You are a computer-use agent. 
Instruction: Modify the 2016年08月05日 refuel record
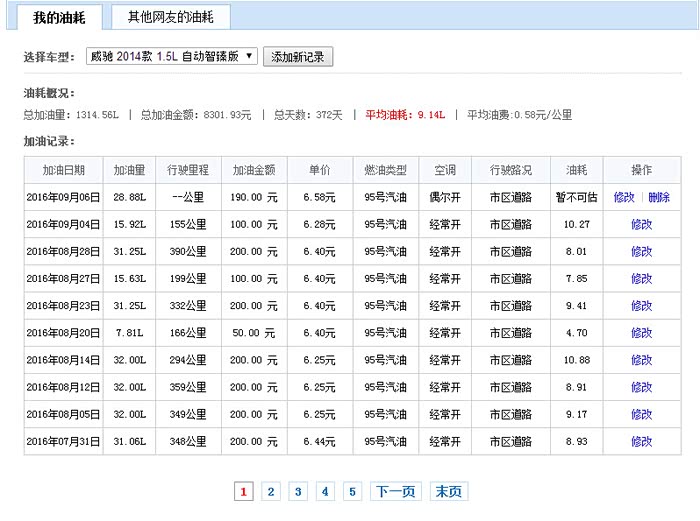click(641, 414)
